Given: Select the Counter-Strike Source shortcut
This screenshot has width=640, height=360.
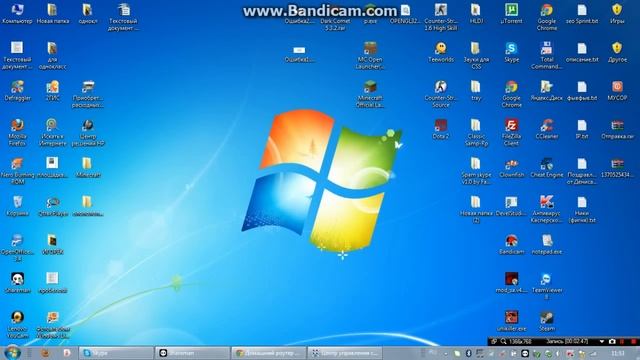Looking at the screenshot, I should 441,94.
